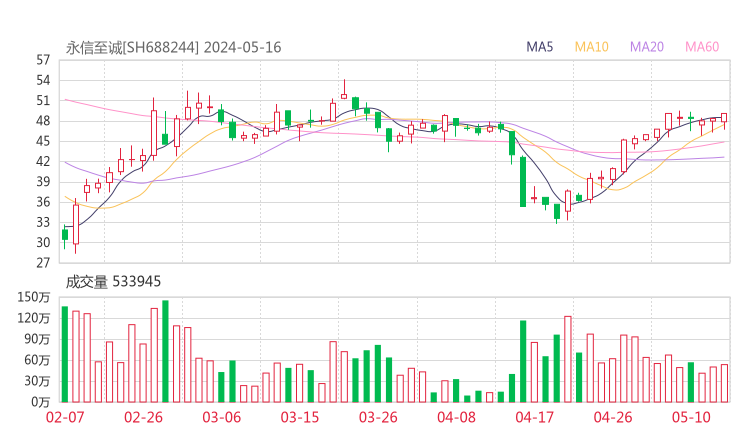
Task: Select the 03-15 date label
Action: click(300, 417)
